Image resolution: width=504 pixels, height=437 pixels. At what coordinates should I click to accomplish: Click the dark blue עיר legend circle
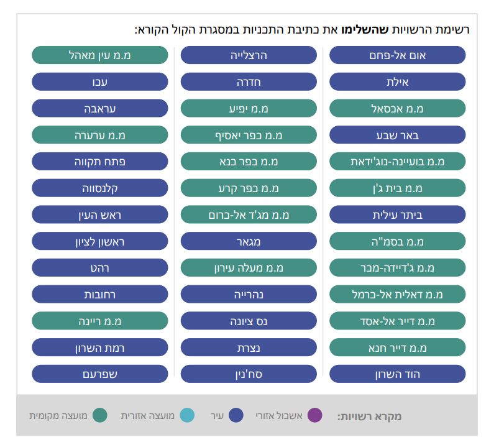[x=236, y=415]
